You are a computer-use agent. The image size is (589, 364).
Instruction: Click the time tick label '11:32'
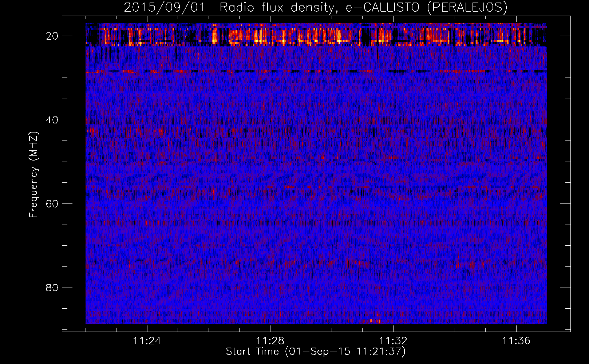point(393,341)
